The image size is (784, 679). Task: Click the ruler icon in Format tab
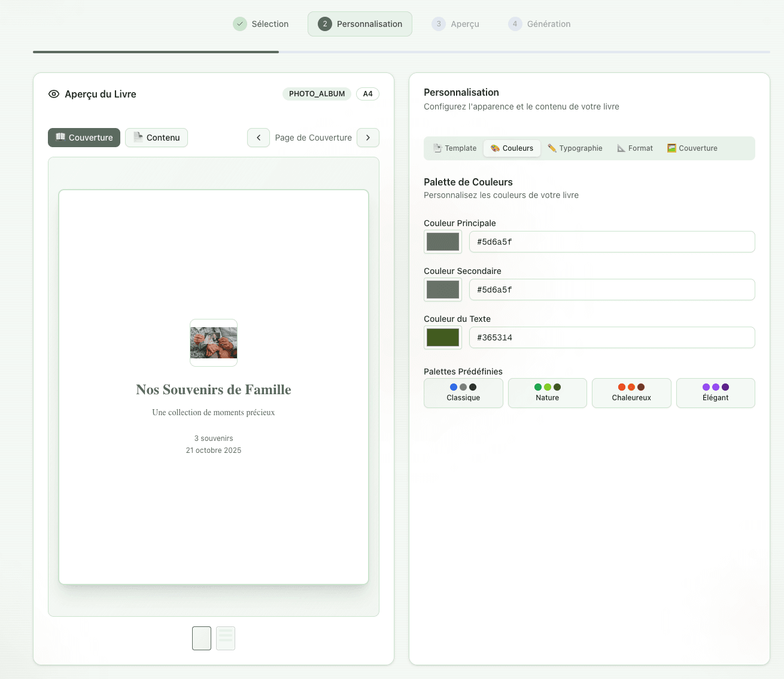point(621,148)
